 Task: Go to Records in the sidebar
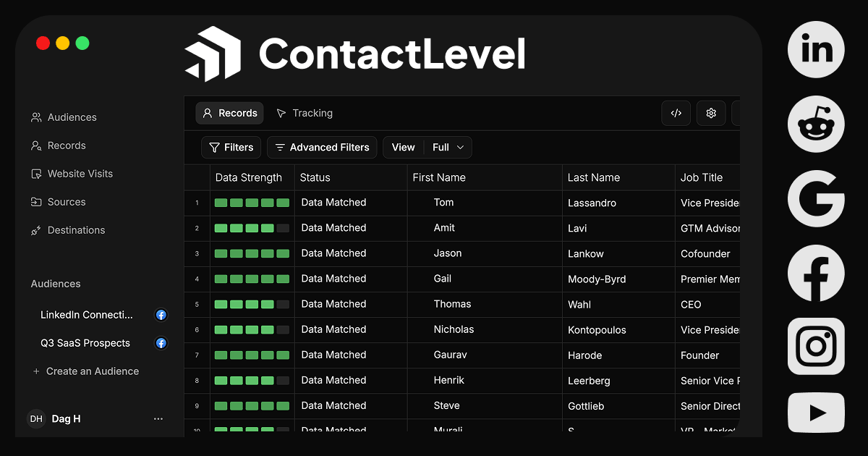pyautogui.click(x=59, y=145)
